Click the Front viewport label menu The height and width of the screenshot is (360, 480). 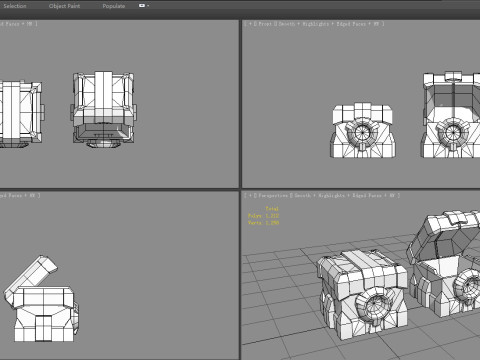pyautogui.click(x=265, y=24)
